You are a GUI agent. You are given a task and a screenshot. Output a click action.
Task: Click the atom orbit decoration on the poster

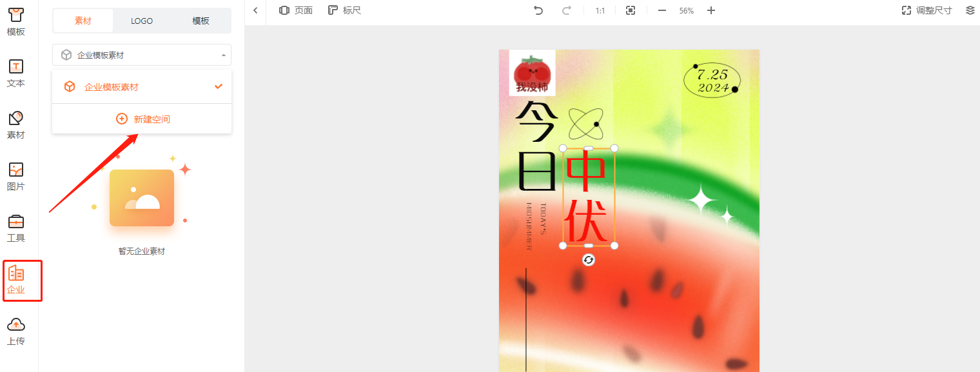coord(585,124)
